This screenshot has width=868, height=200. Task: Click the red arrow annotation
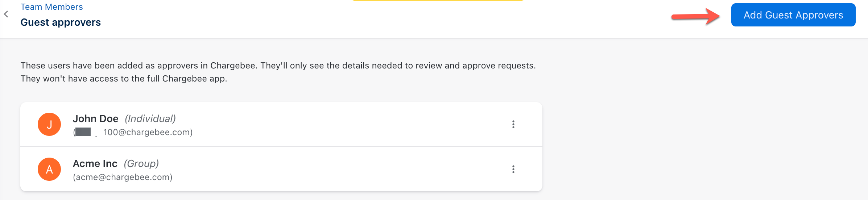pyautogui.click(x=695, y=16)
